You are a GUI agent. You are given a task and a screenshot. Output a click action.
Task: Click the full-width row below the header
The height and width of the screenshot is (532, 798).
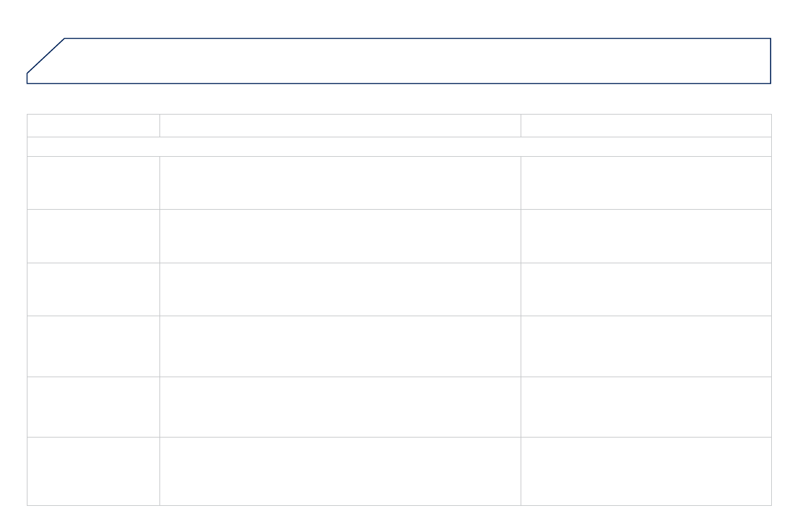[399, 147]
